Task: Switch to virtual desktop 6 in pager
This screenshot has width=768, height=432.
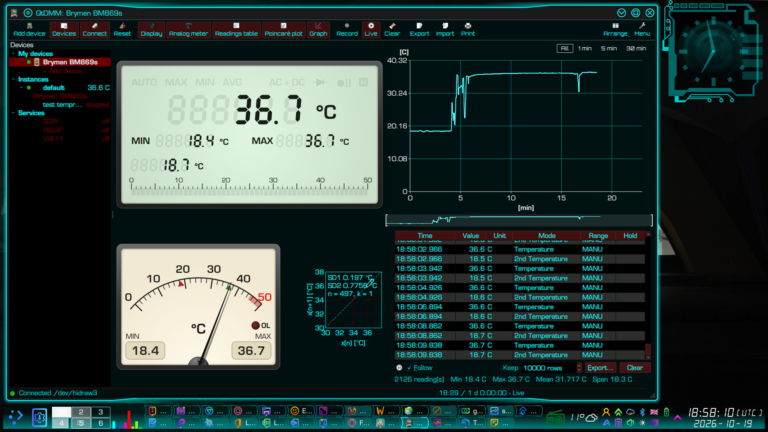Action: click(100, 423)
